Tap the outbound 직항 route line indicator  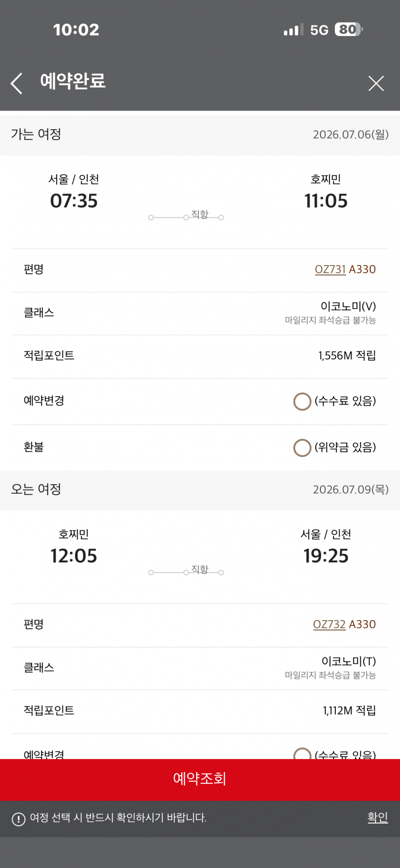pos(186,217)
